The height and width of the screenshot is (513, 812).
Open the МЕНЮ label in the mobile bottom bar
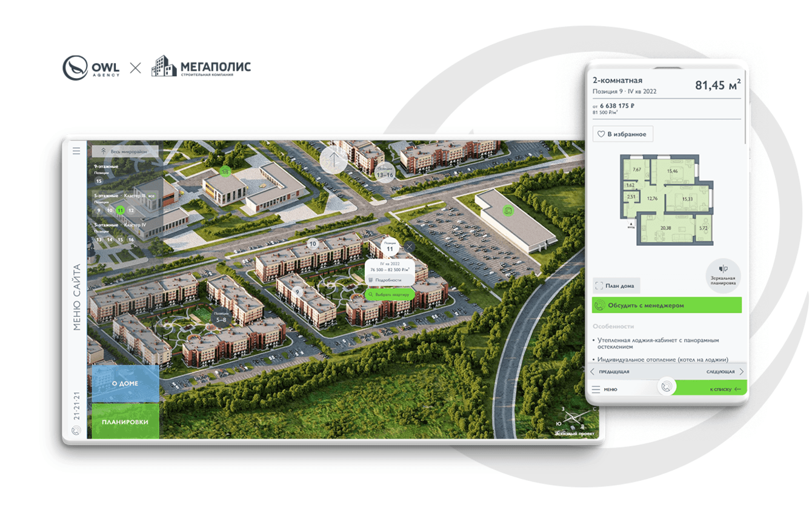[610, 389]
